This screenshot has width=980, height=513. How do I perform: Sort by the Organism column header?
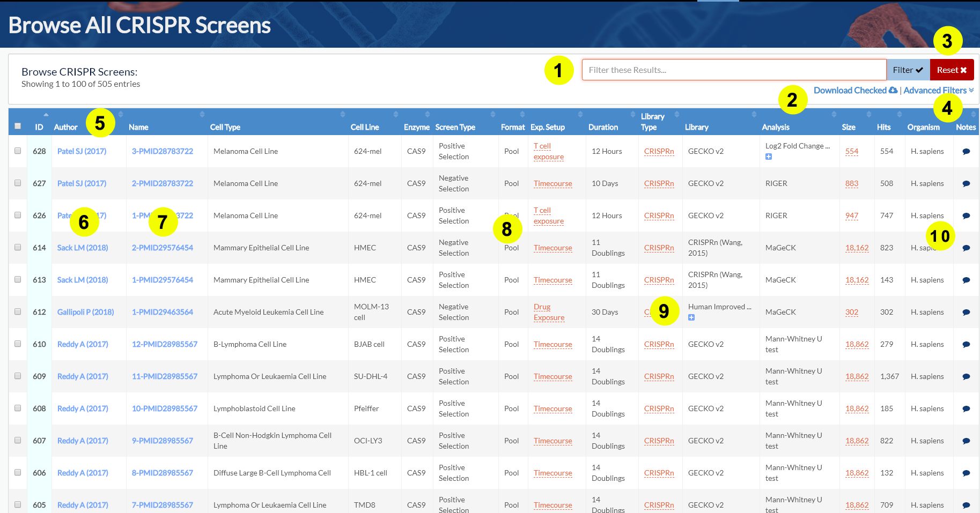pos(923,127)
